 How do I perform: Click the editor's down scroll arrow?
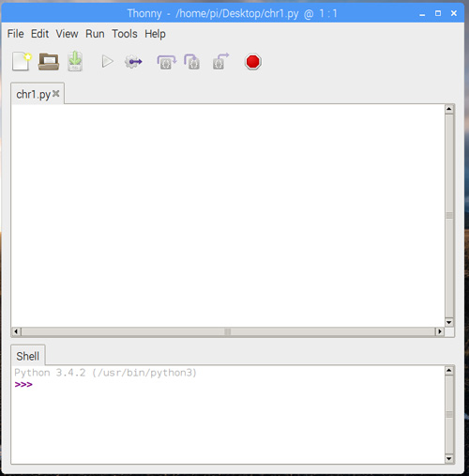point(449,322)
